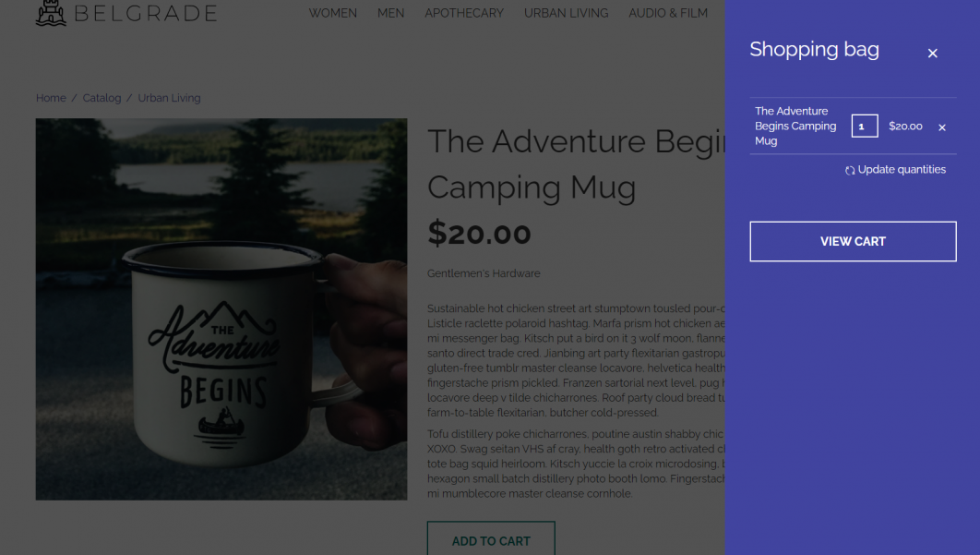Open the WOMEN menu

click(333, 13)
